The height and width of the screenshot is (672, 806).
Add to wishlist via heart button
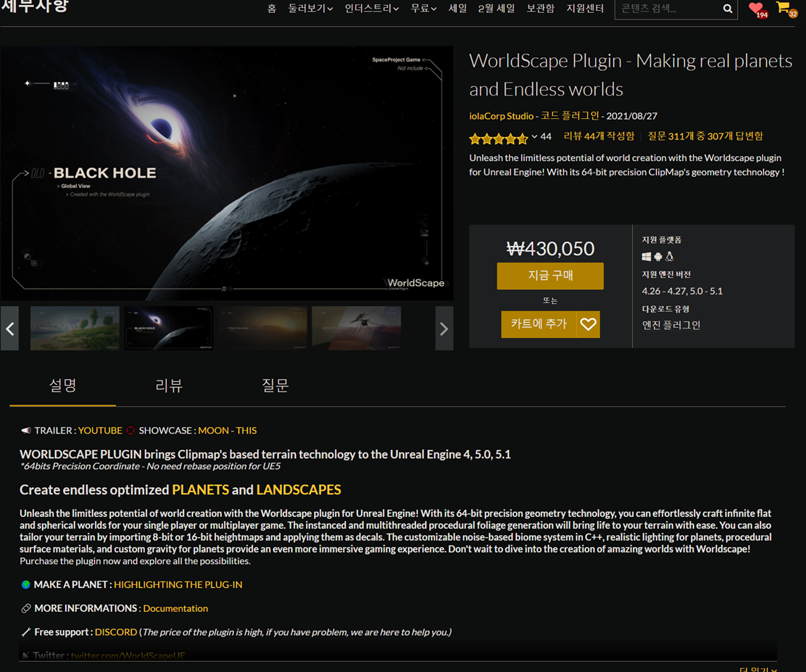588,324
